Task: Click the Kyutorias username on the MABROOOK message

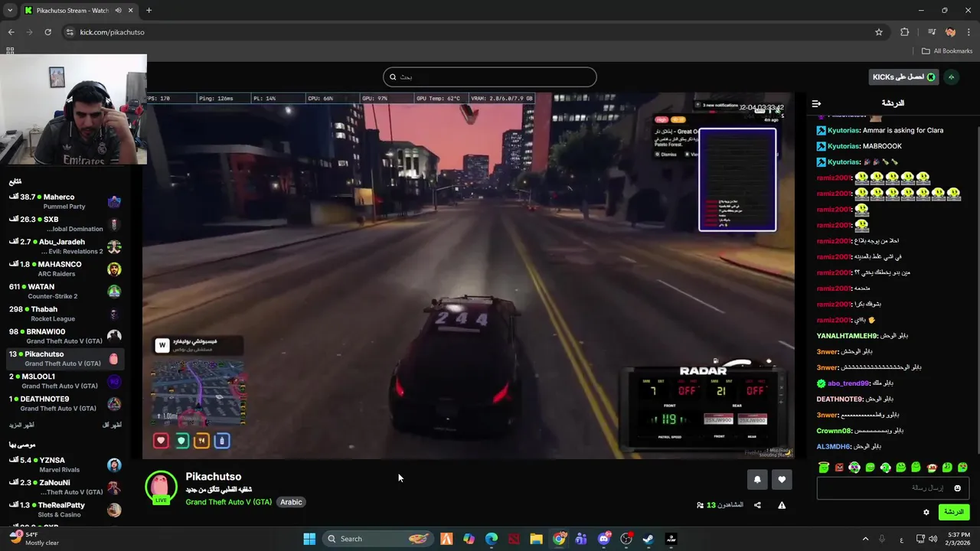Action: [844, 146]
